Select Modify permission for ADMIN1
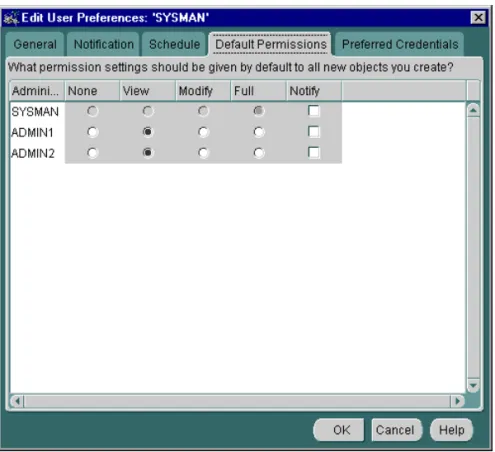The height and width of the screenshot is (452, 495). tap(203, 132)
